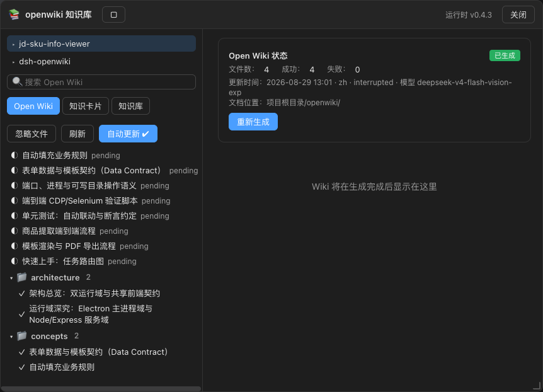This screenshot has width=543, height=392.
Task: Click checkmark beside concepts 表单数据与模板契约
Action: (22, 352)
